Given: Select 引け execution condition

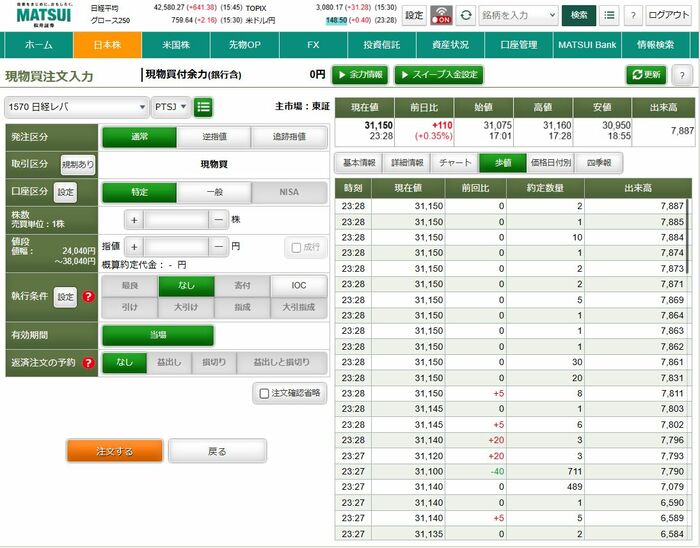Looking at the screenshot, I should tap(130, 307).
